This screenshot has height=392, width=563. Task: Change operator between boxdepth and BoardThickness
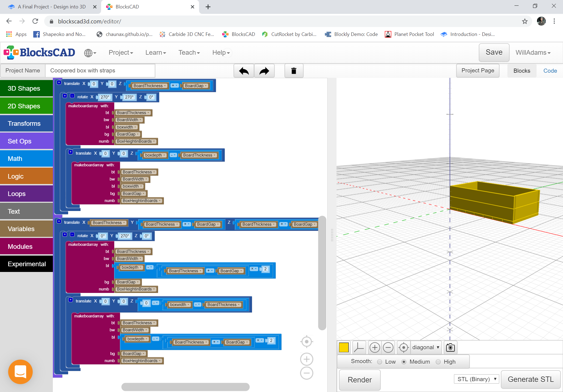point(173,155)
